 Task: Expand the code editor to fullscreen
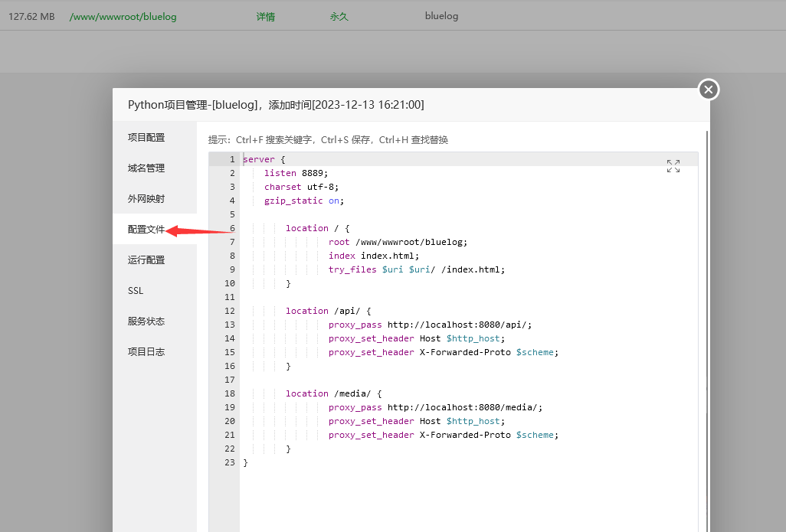pos(673,166)
